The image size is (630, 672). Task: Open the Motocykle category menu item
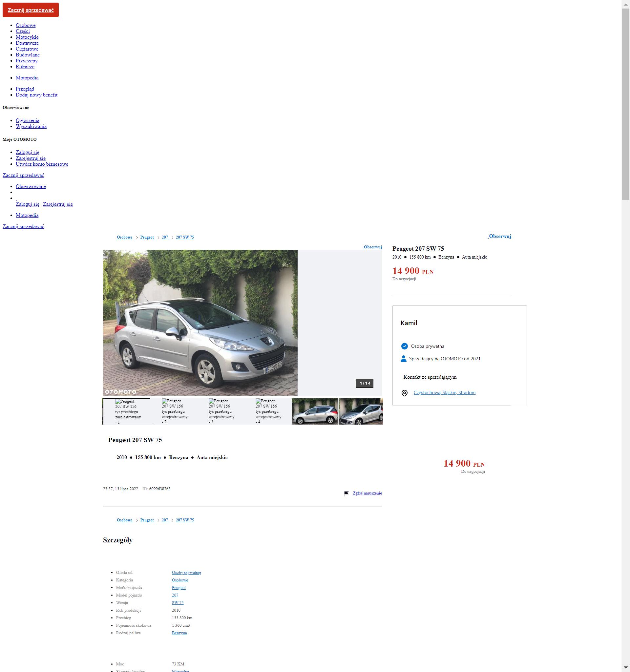(x=27, y=37)
